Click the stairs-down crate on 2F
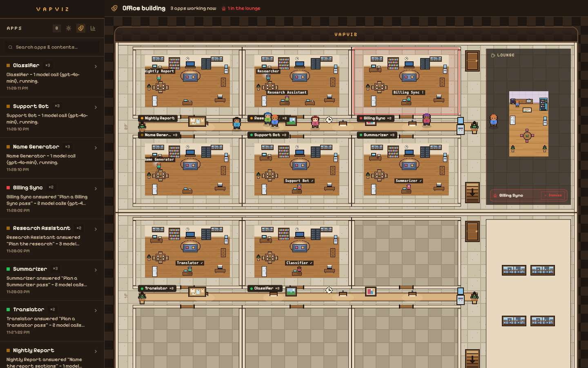This screenshot has height=368, width=588. (x=472, y=193)
